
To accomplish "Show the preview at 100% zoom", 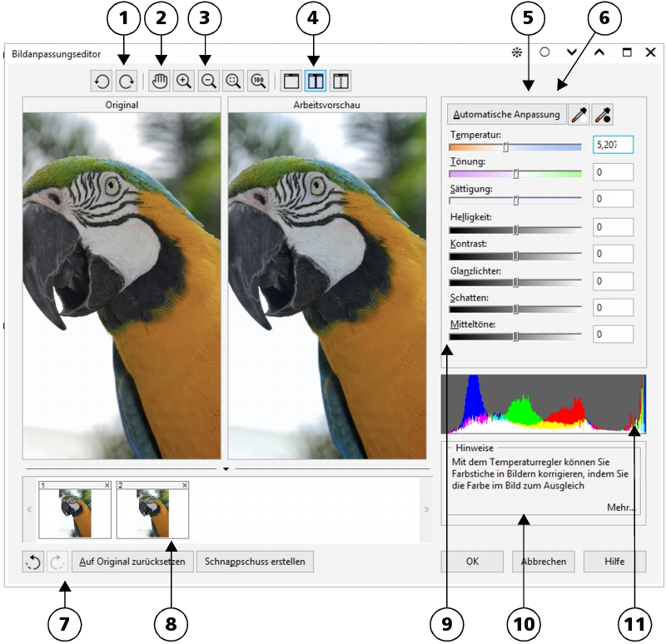I will [259, 82].
